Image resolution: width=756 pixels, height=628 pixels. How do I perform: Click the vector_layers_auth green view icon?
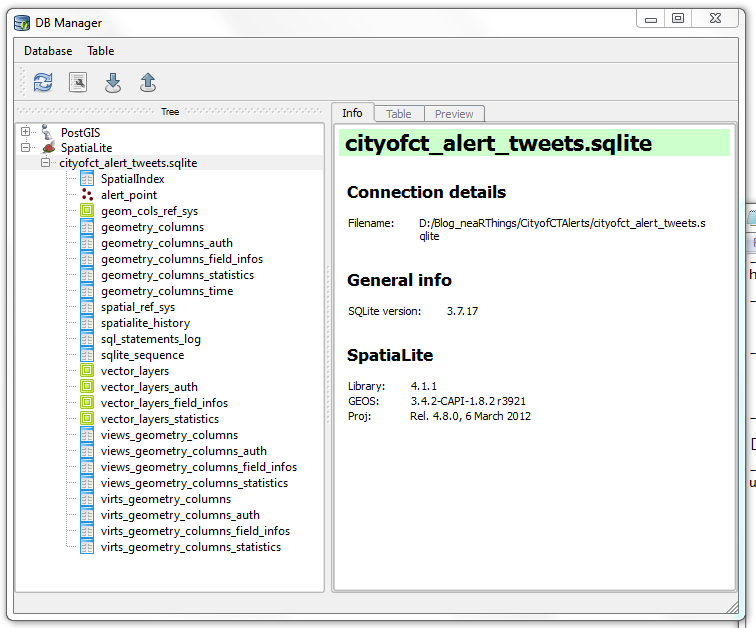tap(87, 387)
